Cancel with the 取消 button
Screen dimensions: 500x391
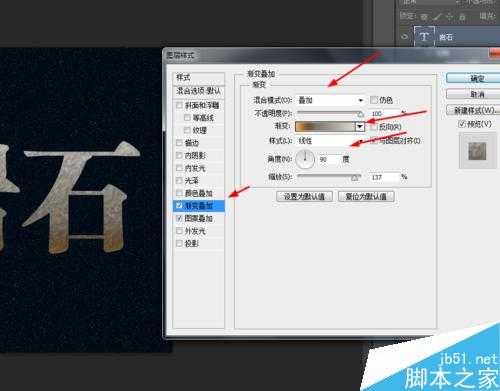473,94
